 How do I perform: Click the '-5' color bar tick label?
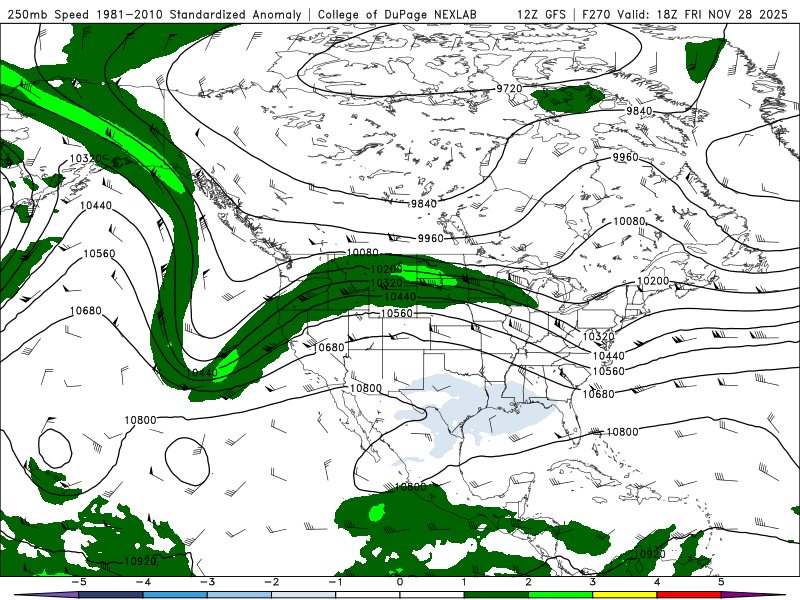(x=79, y=582)
